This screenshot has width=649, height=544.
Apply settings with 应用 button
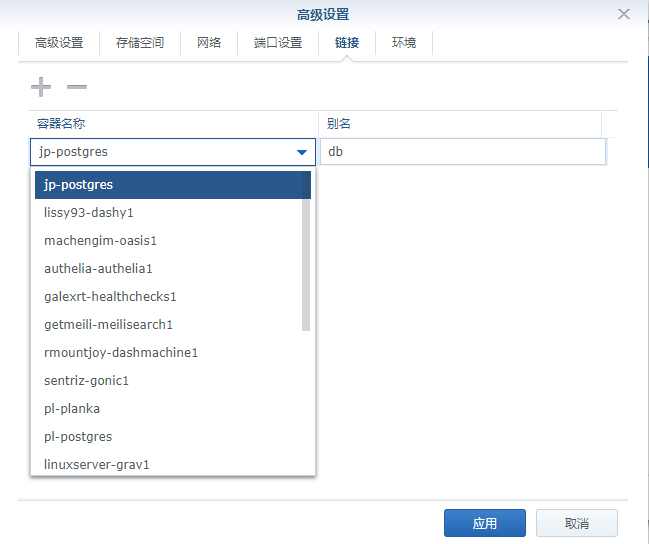pos(485,523)
